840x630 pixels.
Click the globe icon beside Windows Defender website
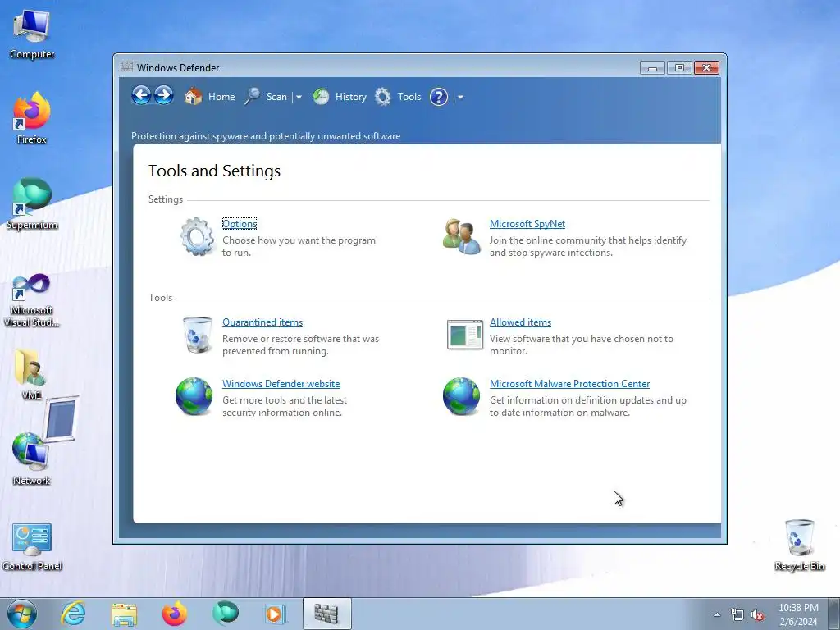194,396
